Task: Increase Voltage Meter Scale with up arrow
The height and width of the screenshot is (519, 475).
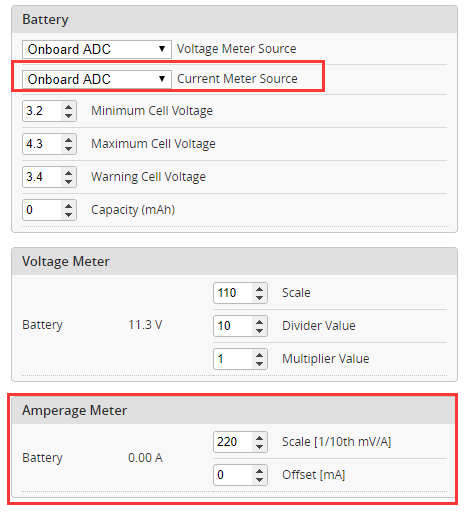Action: pos(260,289)
